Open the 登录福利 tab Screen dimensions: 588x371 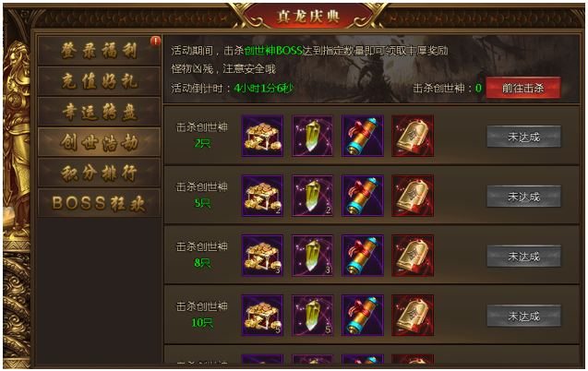pos(99,51)
